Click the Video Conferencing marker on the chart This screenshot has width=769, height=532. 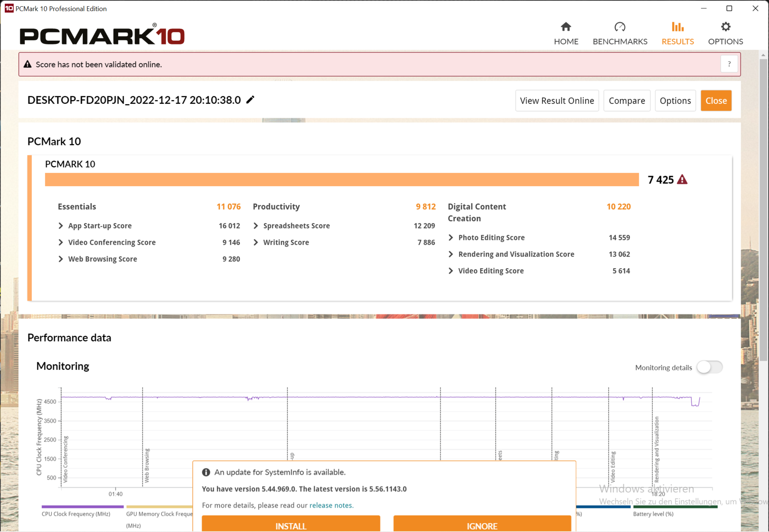point(66,459)
